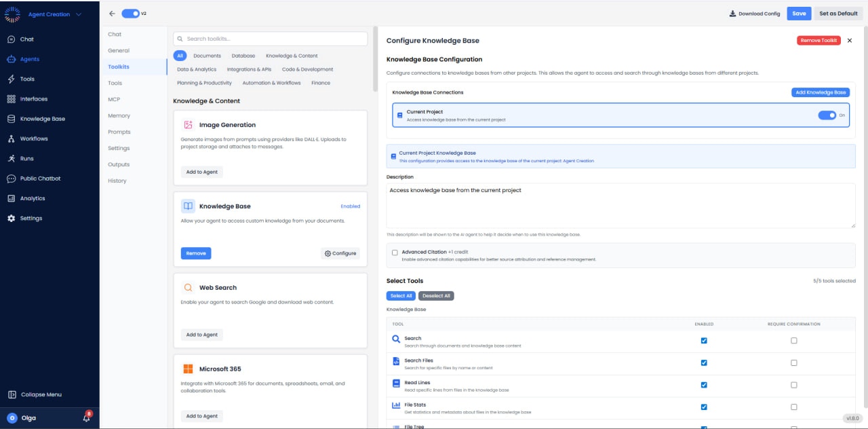The image size is (868, 429).
Task: Toggle the Current Project knowledge base switch off
Action: click(x=827, y=115)
